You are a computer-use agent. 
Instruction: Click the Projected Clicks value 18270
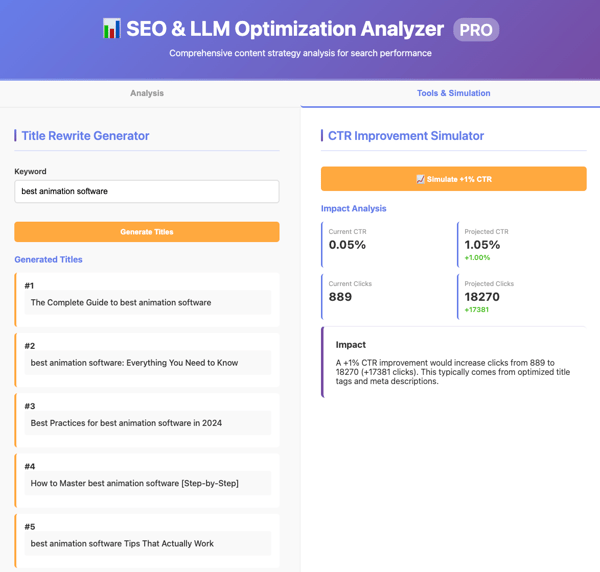(x=482, y=297)
